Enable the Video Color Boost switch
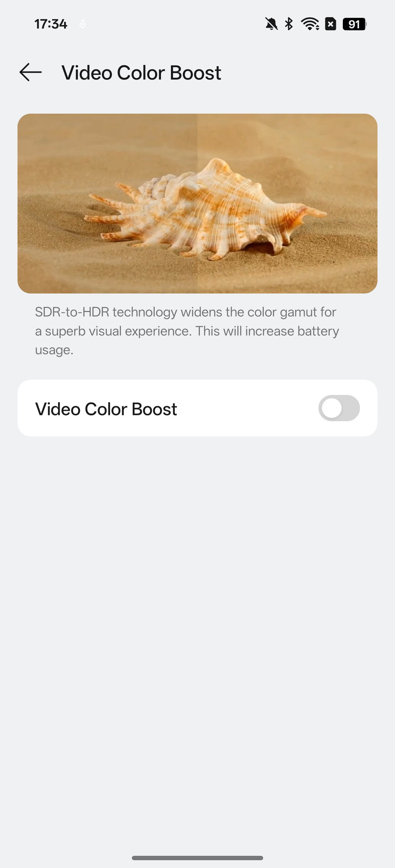The height and width of the screenshot is (868, 395). pyautogui.click(x=339, y=408)
